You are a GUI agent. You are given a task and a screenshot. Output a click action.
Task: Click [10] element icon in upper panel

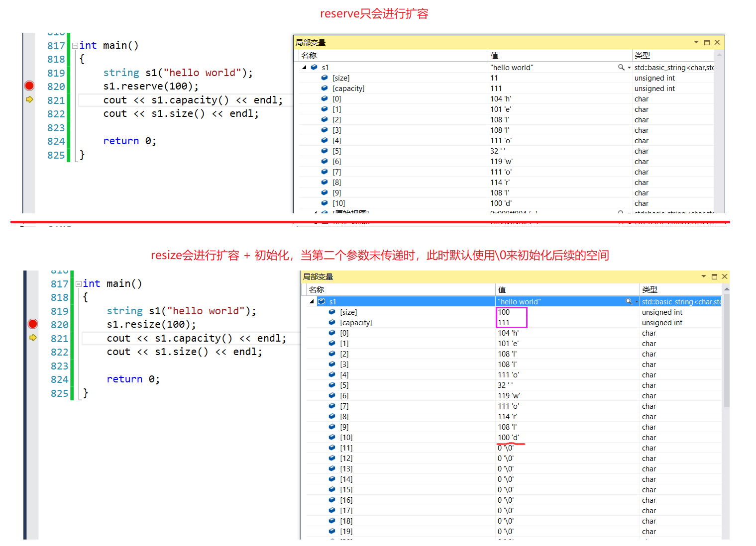click(x=324, y=203)
